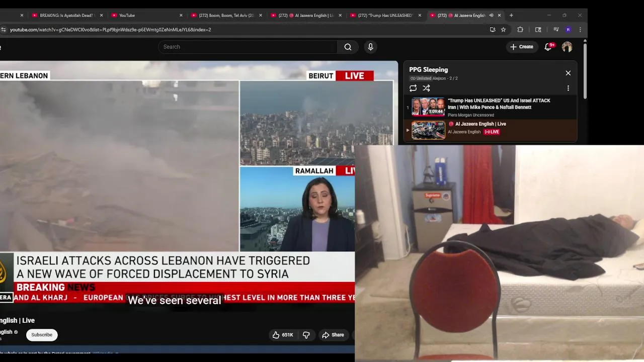The height and width of the screenshot is (362, 644).
Task: Click the sleeping person webcam overlay
Action: pyautogui.click(x=499, y=253)
